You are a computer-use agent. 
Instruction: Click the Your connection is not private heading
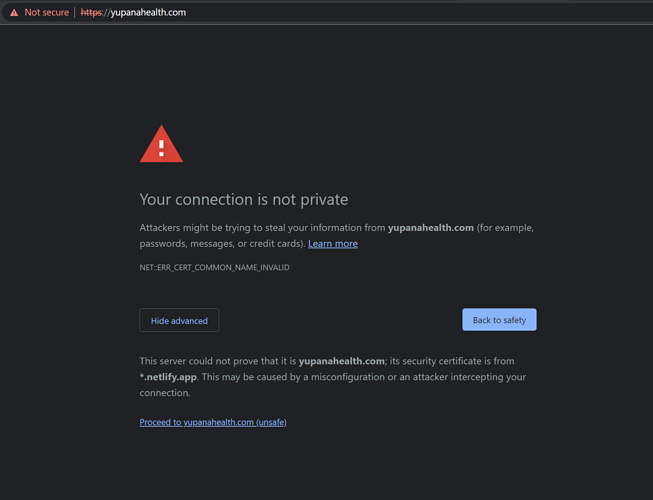244,199
